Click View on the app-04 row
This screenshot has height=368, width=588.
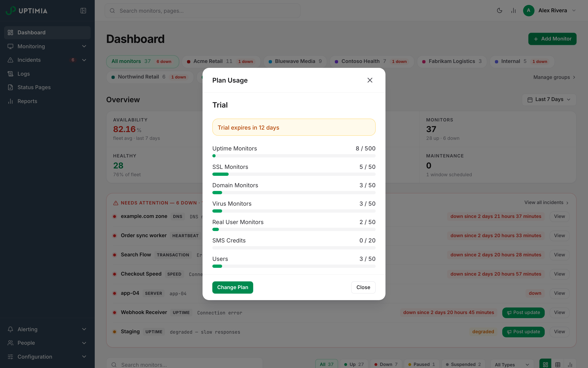point(559,293)
